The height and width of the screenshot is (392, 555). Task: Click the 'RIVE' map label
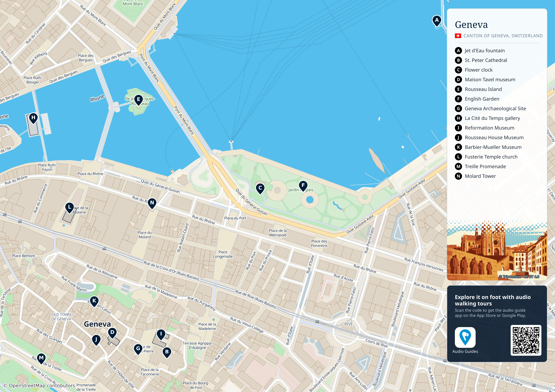coord(348,324)
